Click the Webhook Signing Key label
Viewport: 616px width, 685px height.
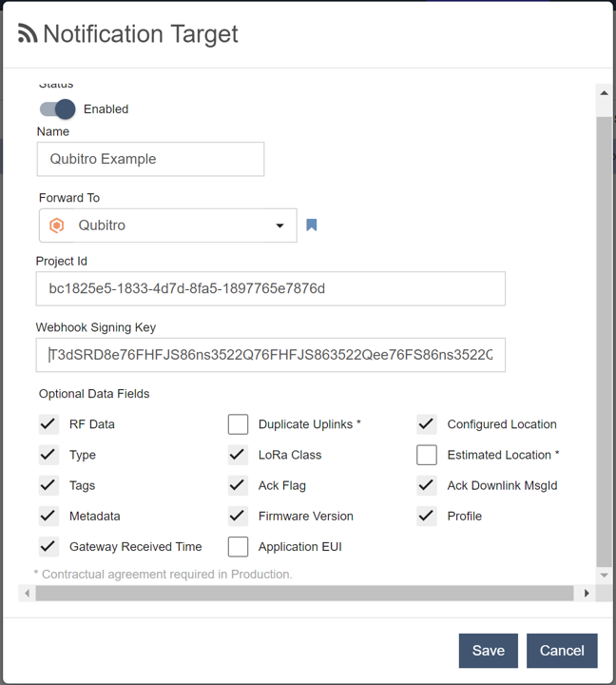(96, 327)
